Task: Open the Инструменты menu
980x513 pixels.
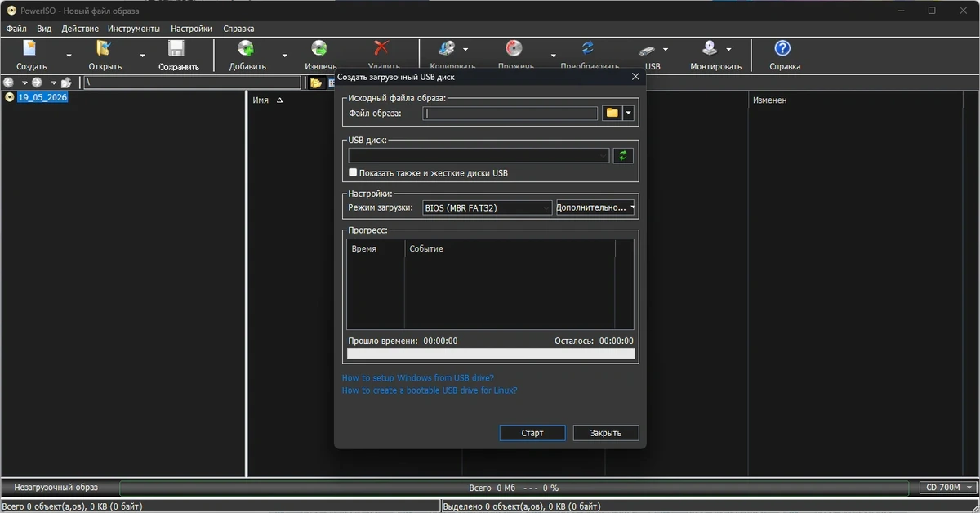Action: point(134,29)
